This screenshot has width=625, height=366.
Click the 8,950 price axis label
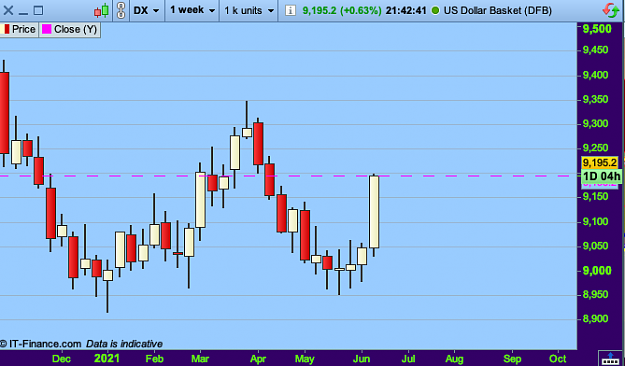596,294
